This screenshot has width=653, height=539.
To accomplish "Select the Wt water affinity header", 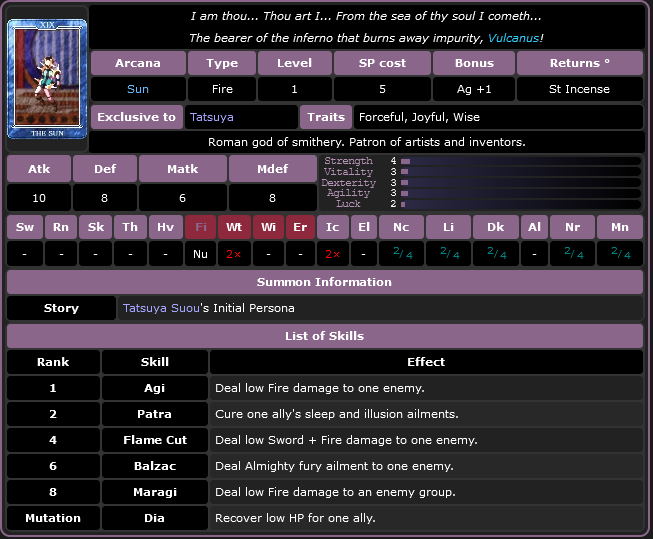I will click(x=234, y=227).
